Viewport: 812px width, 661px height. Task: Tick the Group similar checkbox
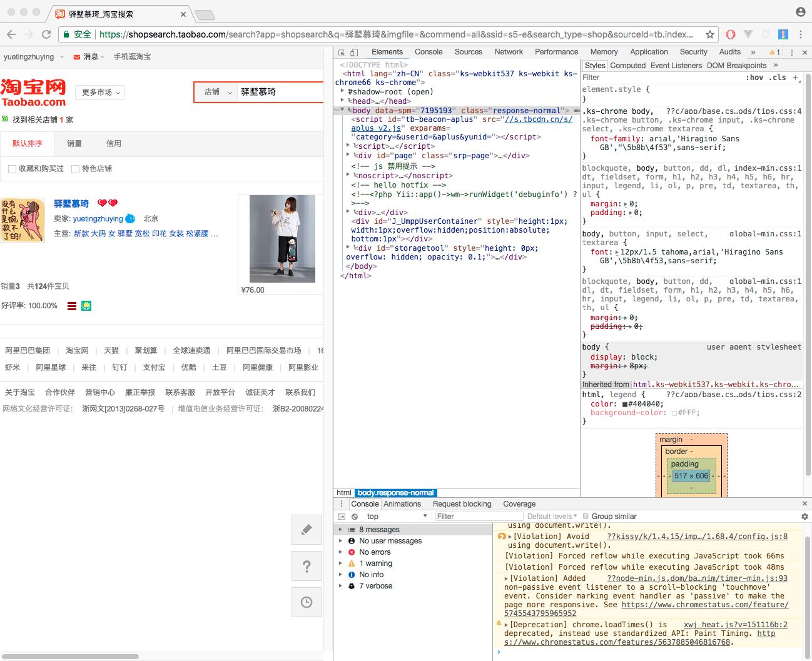pos(586,517)
